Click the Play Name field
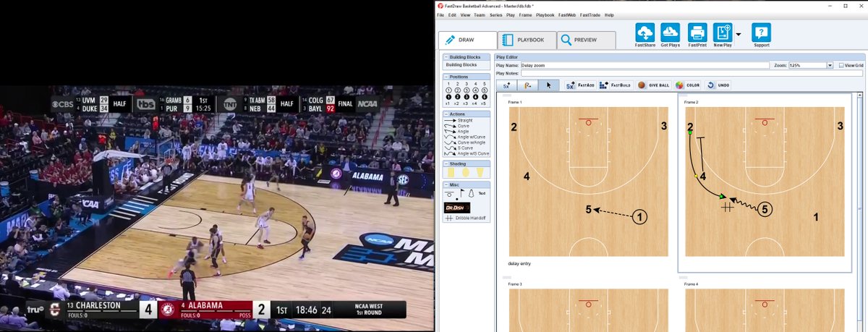The width and height of the screenshot is (868, 332). click(645, 65)
